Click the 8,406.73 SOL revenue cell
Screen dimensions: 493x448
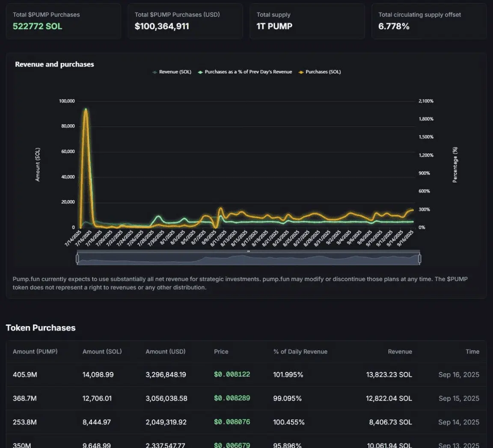point(390,422)
